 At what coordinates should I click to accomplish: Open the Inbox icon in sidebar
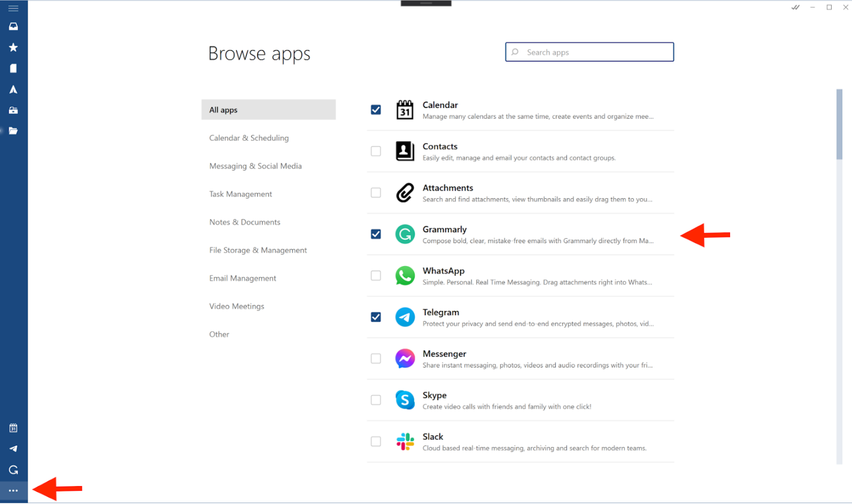[x=13, y=27]
